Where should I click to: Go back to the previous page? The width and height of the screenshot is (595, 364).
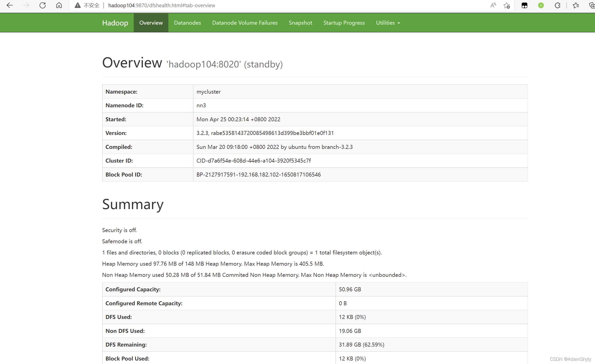point(9,5)
